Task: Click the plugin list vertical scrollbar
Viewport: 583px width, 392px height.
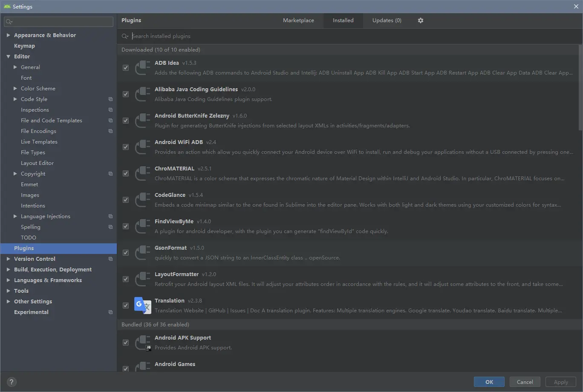Action: (x=580, y=87)
